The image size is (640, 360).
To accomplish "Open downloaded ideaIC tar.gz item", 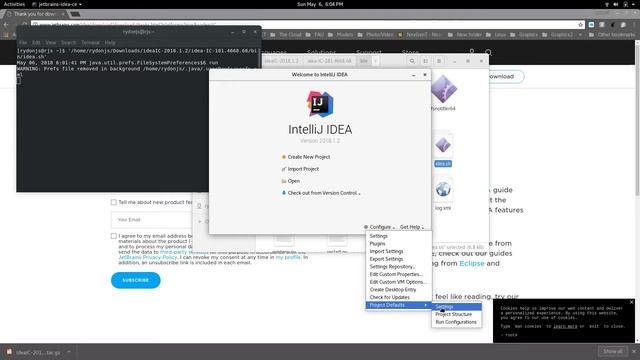I will [33, 352].
